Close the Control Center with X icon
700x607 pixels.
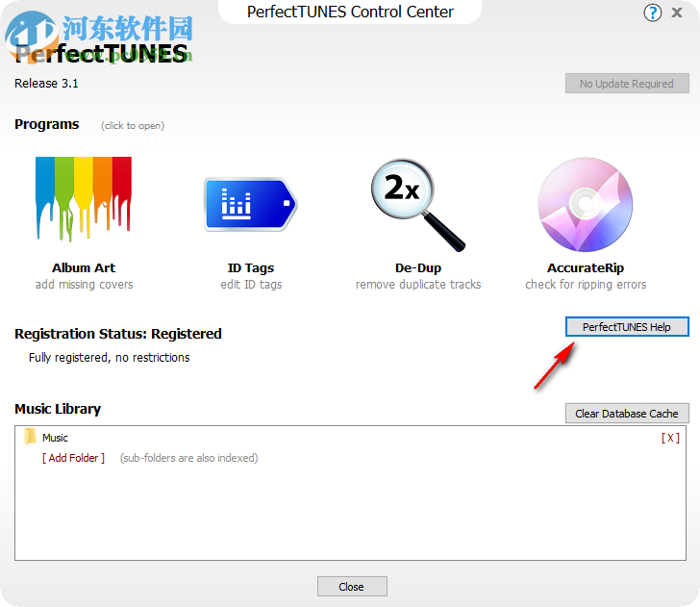click(677, 13)
